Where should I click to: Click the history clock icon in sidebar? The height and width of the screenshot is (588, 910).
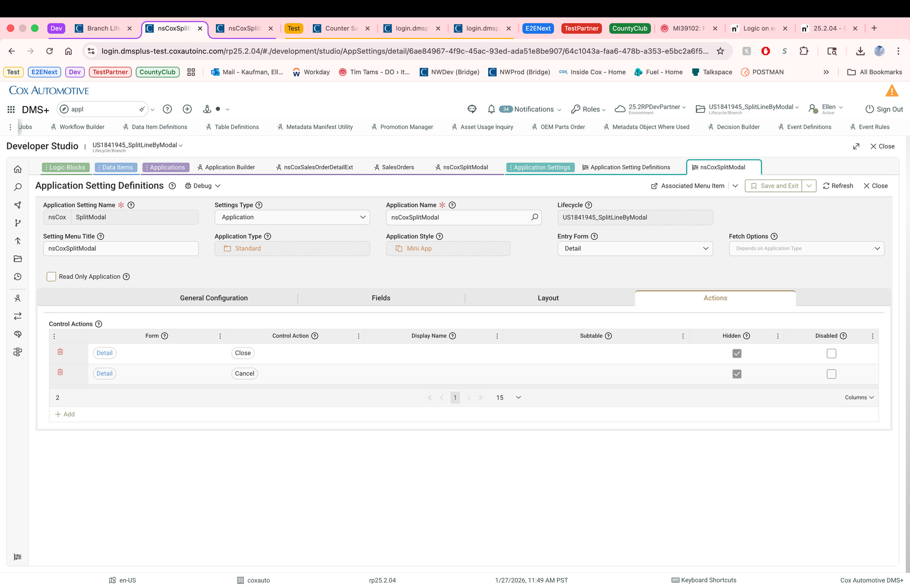click(18, 277)
